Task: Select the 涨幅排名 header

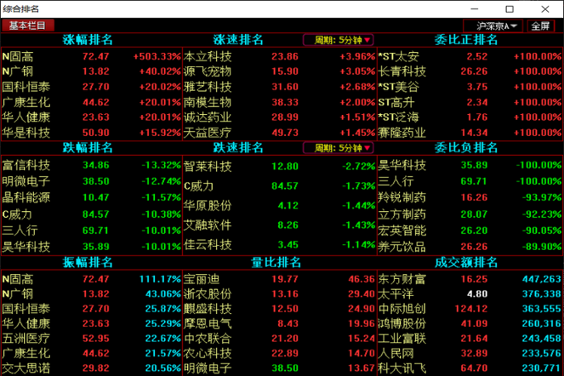Action: coord(88,40)
